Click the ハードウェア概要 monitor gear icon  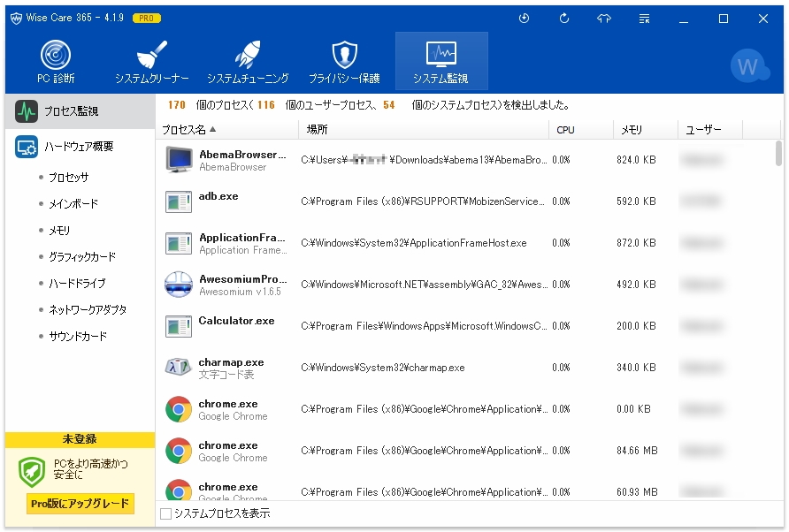(x=27, y=147)
